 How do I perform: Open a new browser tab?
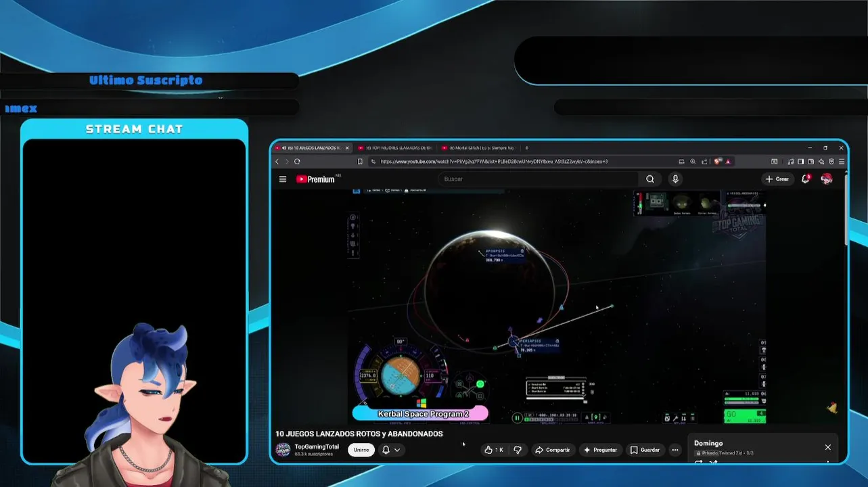click(x=526, y=147)
